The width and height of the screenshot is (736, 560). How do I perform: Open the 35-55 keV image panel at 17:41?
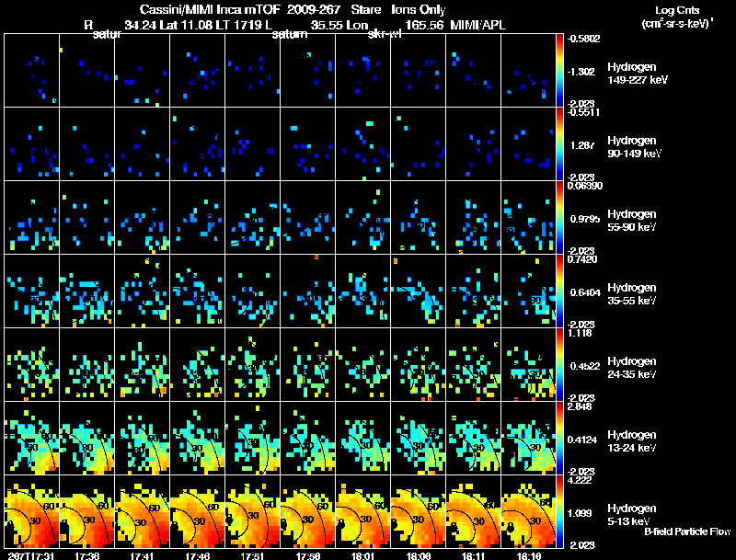[142, 291]
